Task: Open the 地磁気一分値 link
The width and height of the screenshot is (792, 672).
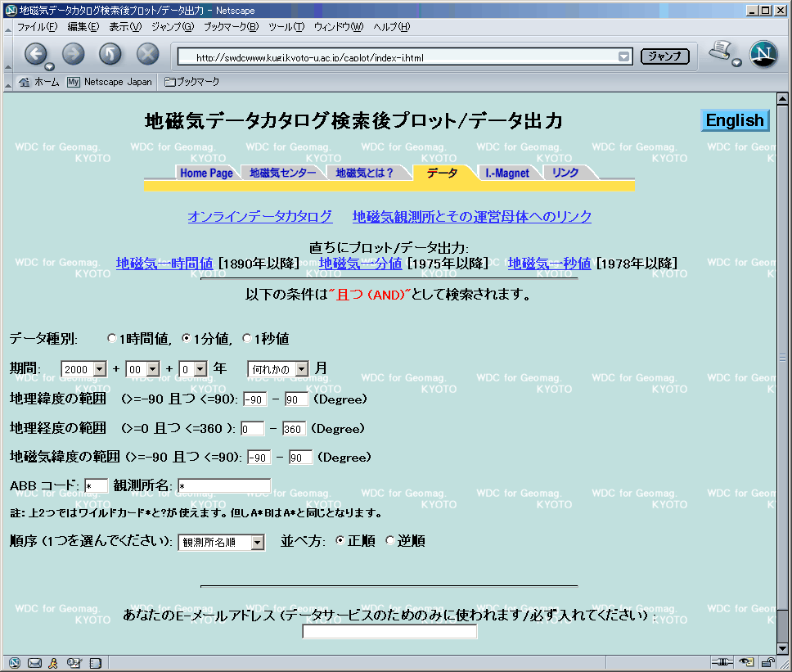Action: 361,264
